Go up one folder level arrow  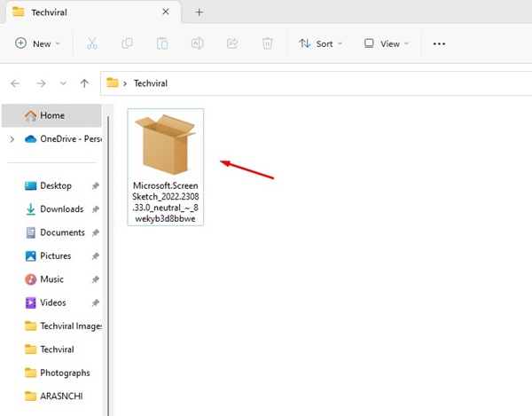84,83
